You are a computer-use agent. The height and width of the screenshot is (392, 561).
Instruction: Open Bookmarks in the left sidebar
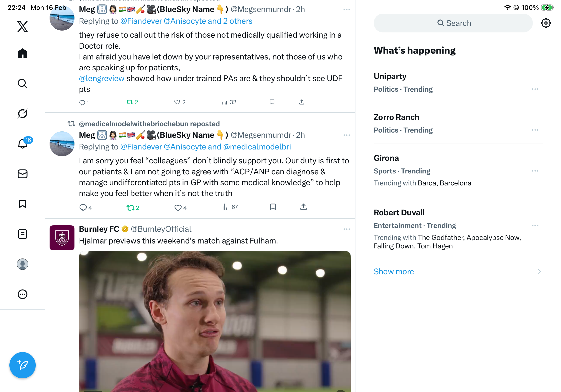pos(23,204)
